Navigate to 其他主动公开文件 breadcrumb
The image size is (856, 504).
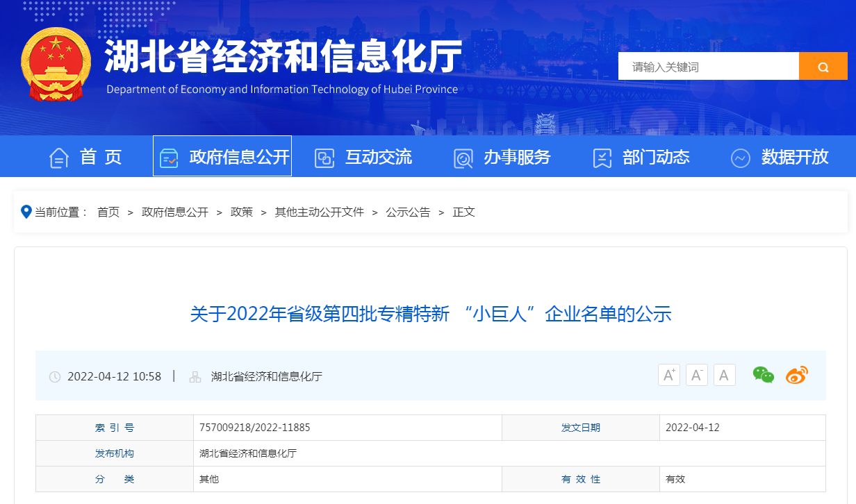[319, 212]
